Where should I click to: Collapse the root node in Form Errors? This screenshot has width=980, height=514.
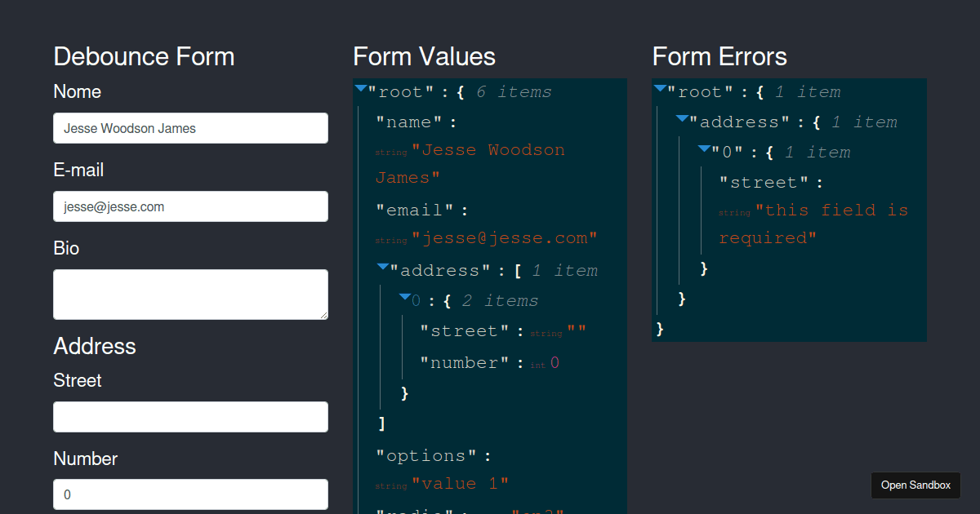659,88
